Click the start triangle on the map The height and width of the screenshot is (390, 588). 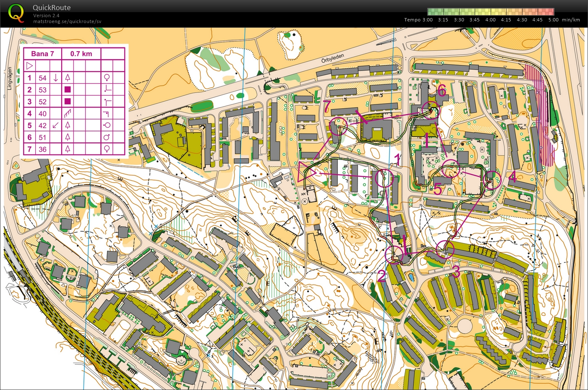306,172
